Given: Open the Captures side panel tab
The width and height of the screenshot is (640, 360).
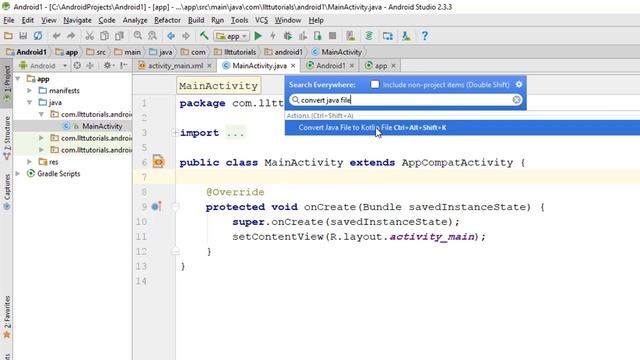Looking at the screenshot, I should click(7, 192).
